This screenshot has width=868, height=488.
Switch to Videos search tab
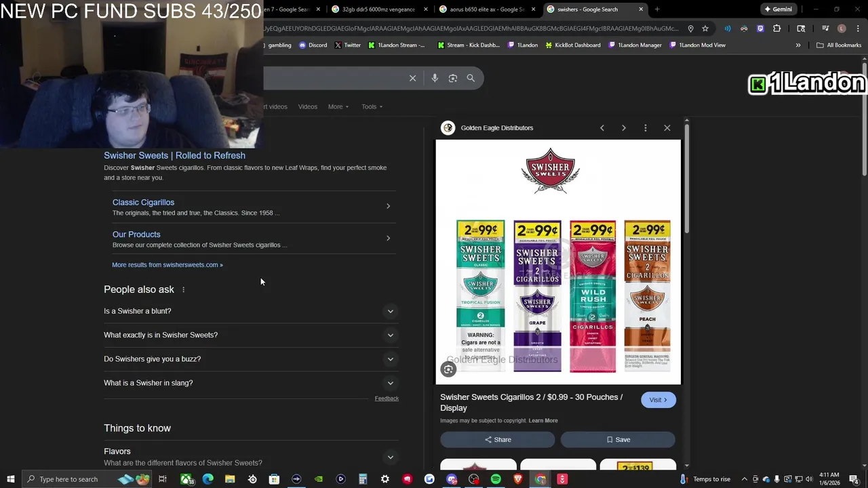coord(307,106)
